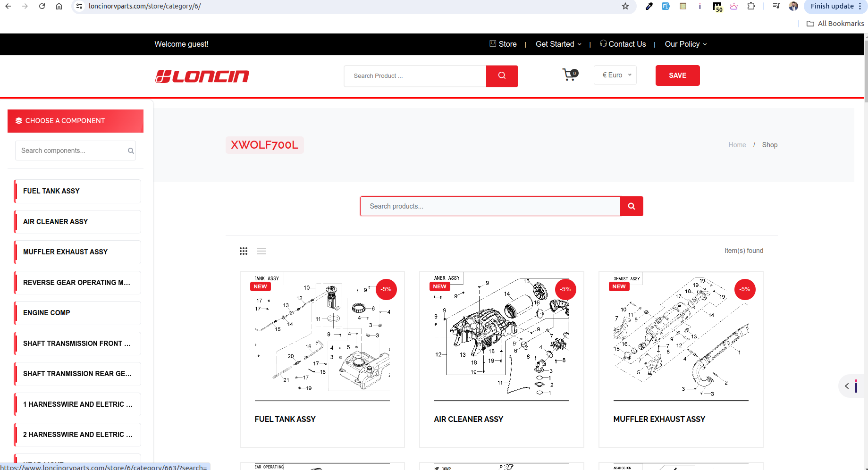
Task: Expand the Get Started menu
Action: coord(558,44)
